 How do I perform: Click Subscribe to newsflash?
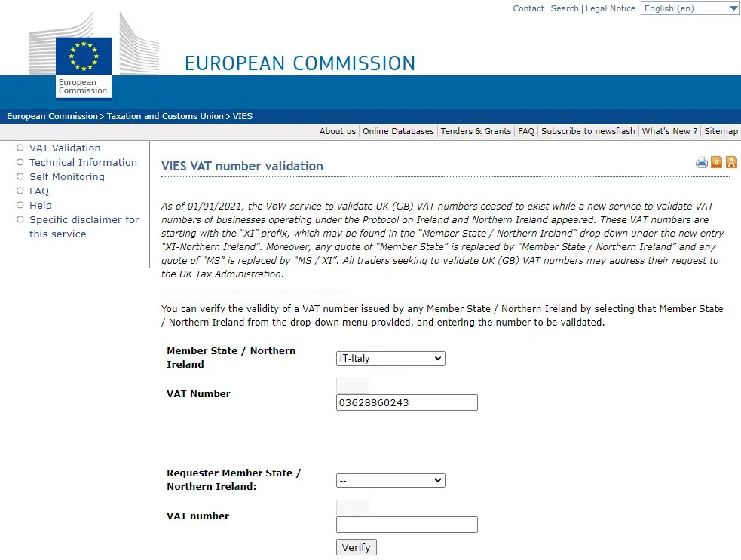[x=588, y=131]
